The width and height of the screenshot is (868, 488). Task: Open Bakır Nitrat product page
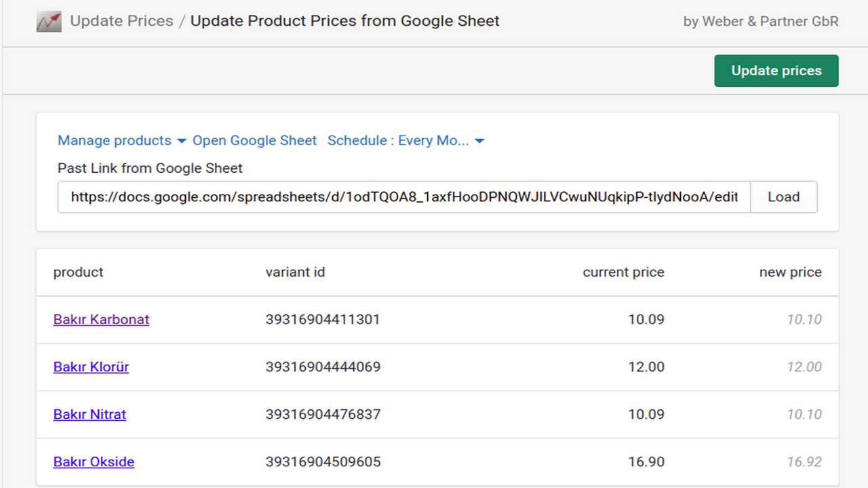click(90, 414)
